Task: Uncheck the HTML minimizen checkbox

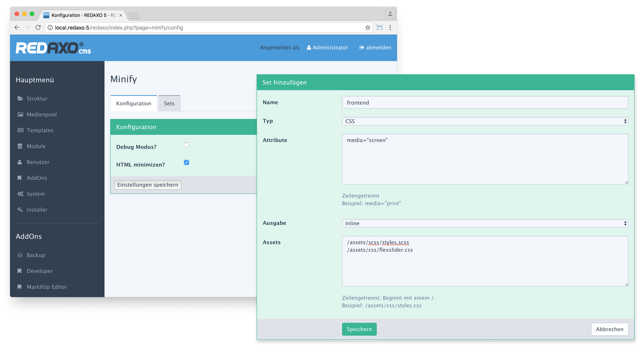Action: pos(187,163)
